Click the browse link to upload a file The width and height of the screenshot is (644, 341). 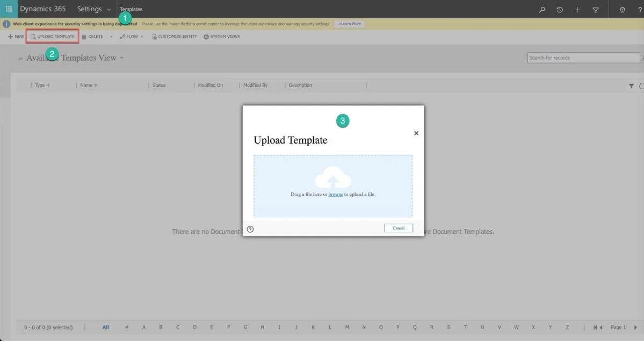336,194
